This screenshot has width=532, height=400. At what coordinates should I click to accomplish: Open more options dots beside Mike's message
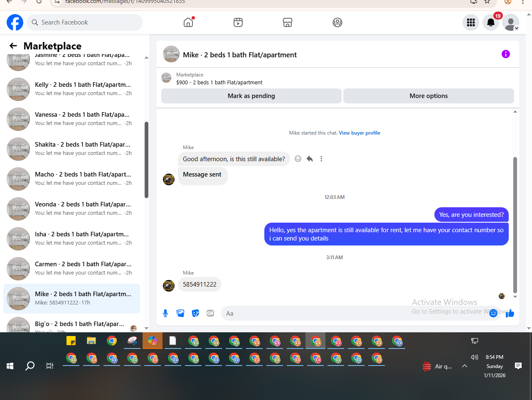pyautogui.click(x=321, y=159)
